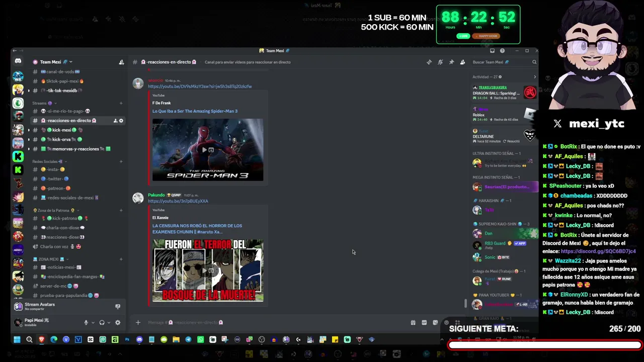
Task: Open microphone input options arrow
Action: coord(93,323)
